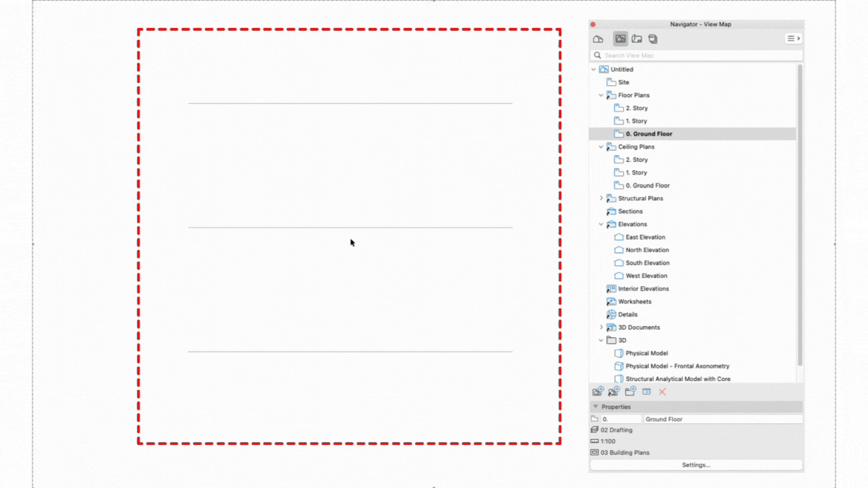
Task: Collapse the Ceiling Plans folder
Action: point(601,147)
